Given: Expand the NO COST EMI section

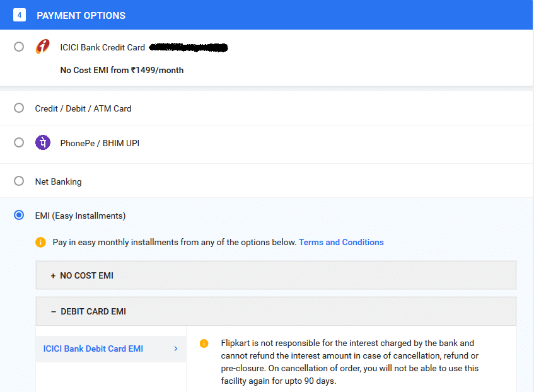Looking at the screenshot, I should coord(276,275).
